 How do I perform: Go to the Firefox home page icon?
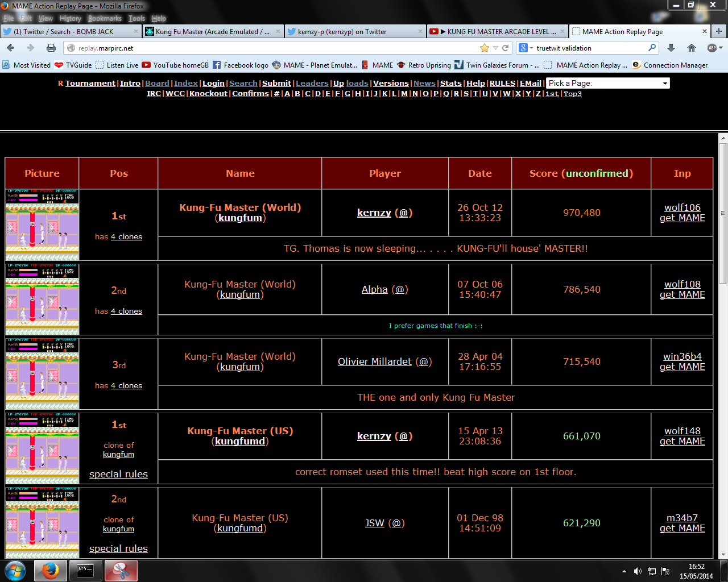coord(692,48)
